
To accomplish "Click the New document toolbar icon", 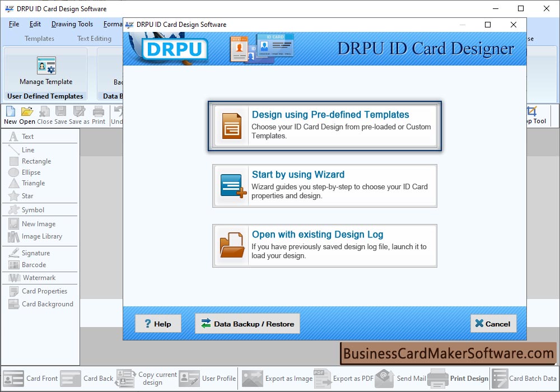I will click(x=10, y=115).
